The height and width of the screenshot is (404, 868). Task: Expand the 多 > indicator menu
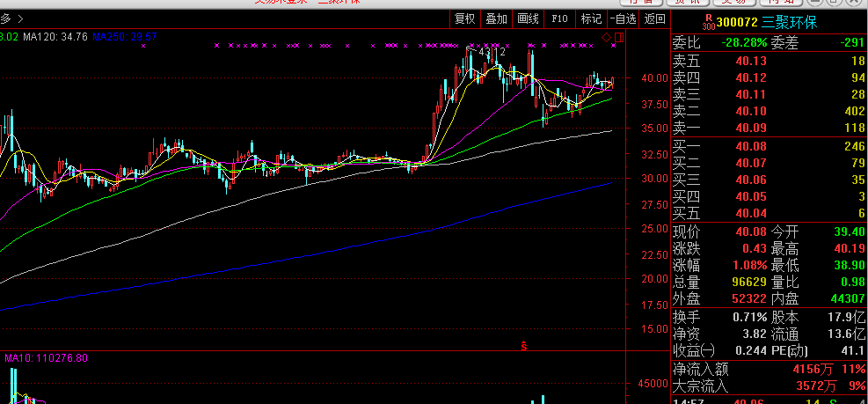pyautogui.click(x=11, y=18)
